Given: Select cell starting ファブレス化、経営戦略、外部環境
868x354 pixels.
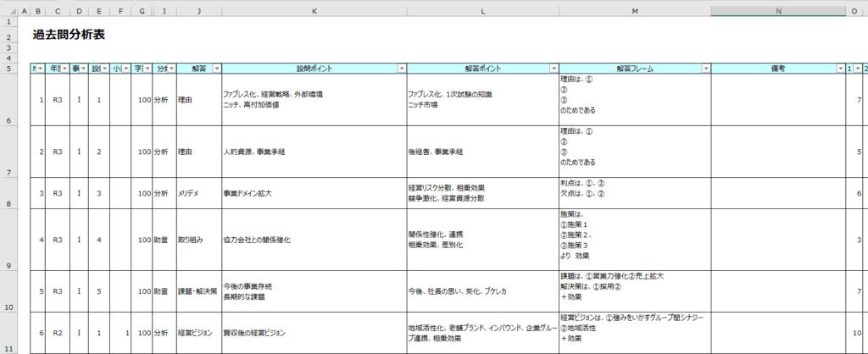Looking at the screenshot, I should point(314,100).
